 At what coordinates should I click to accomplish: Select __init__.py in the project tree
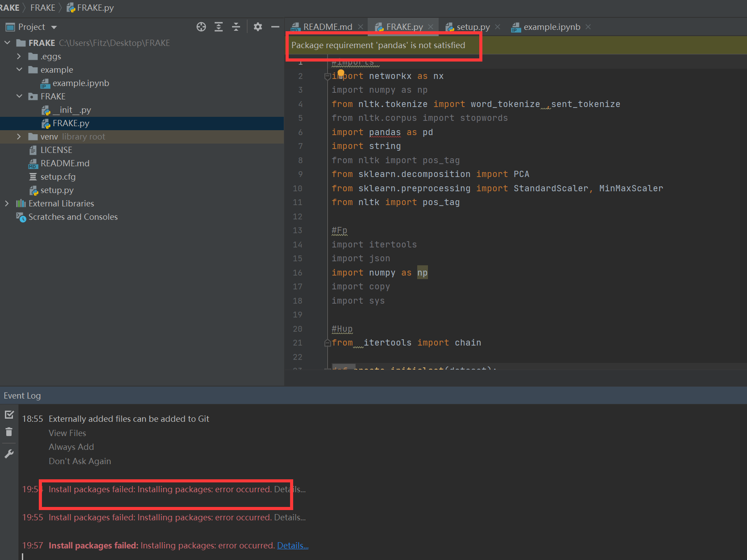click(x=71, y=110)
